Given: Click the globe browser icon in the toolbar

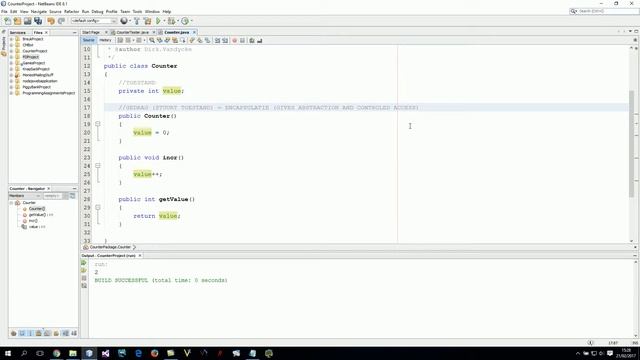Looking at the screenshot, I should (x=124, y=21).
